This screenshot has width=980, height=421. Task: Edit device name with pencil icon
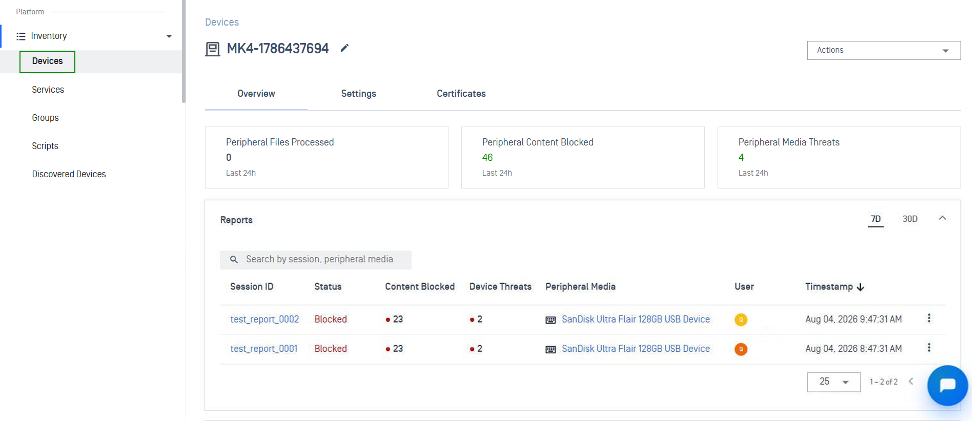click(x=344, y=48)
